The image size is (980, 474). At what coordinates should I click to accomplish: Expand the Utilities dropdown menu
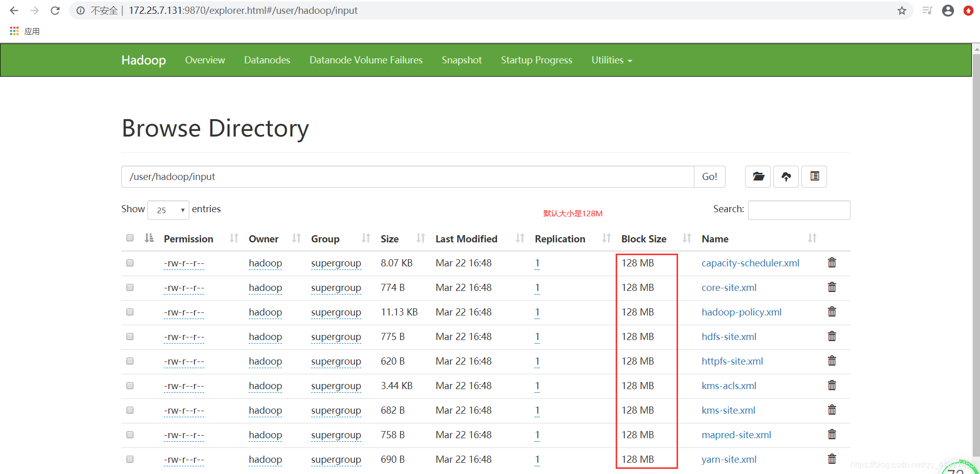coord(612,60)
